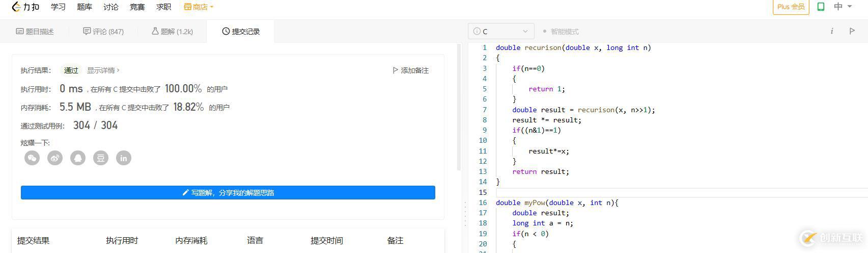This screenshot has width=868, height=253.
Task: Expand the 商店 store dropdown
Action: tap(199, 7)
